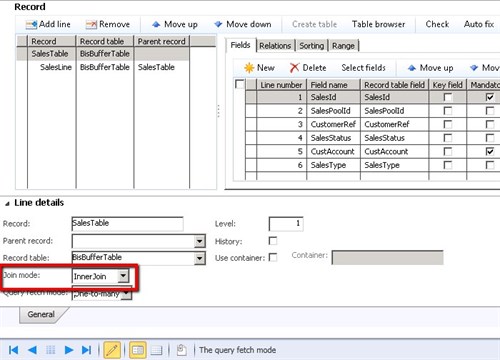The width and height of the screenshot is (500, 360).
Task: Check the Use container checkbox
Action: click(273, 257)
